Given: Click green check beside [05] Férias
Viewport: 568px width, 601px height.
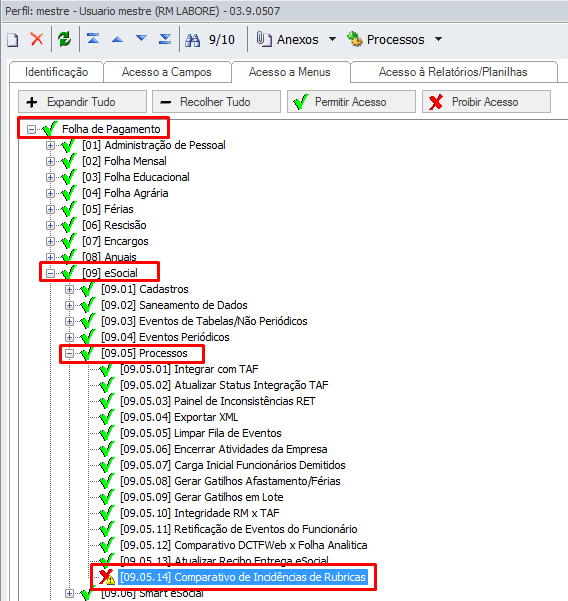Looking at the screenshot, I should pyautogui.click(x=69, y=209).
